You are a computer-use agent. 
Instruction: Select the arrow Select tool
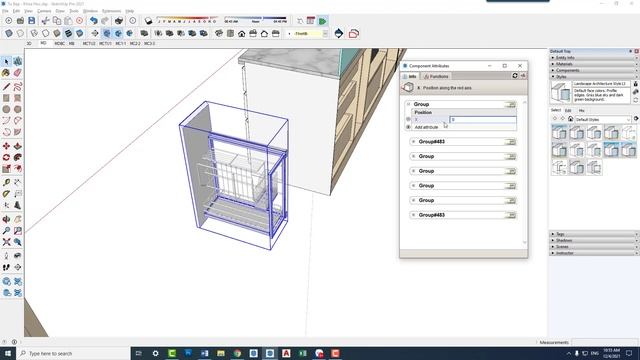6,61
